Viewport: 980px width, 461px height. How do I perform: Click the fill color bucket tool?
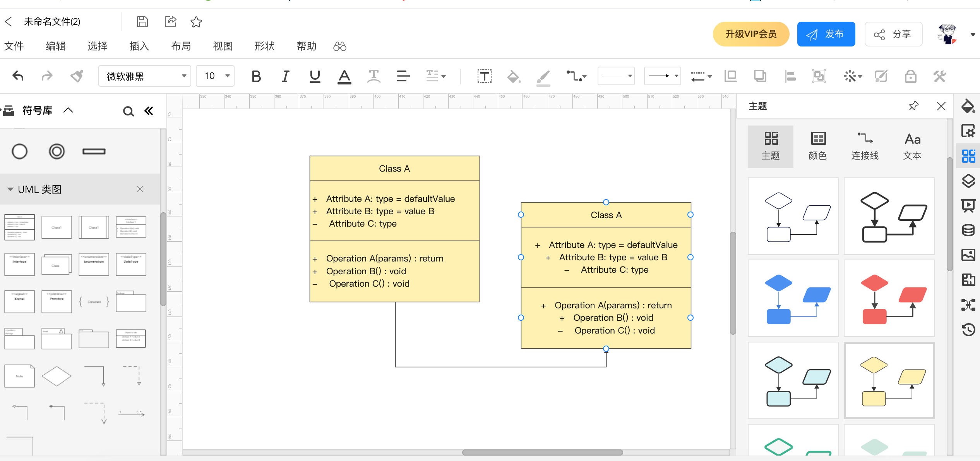(513, 76)
